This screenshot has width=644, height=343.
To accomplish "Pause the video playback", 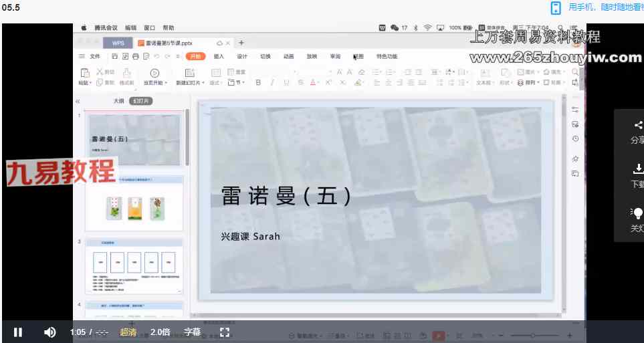I will [18, 332].
